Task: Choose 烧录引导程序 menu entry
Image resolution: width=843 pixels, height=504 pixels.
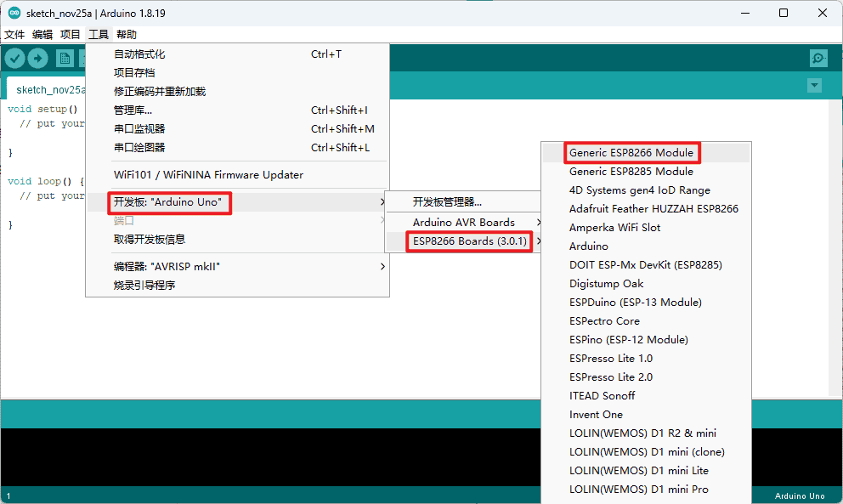Action: click(237, 285)
